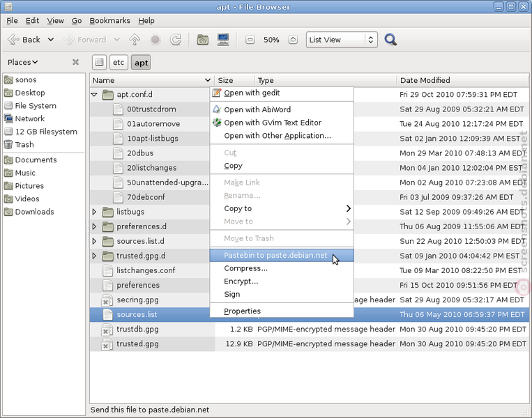Viewport: 532px width, 418px height.
Task: Collapse the apt.conf.d folder
Action: tap(94, 95)
